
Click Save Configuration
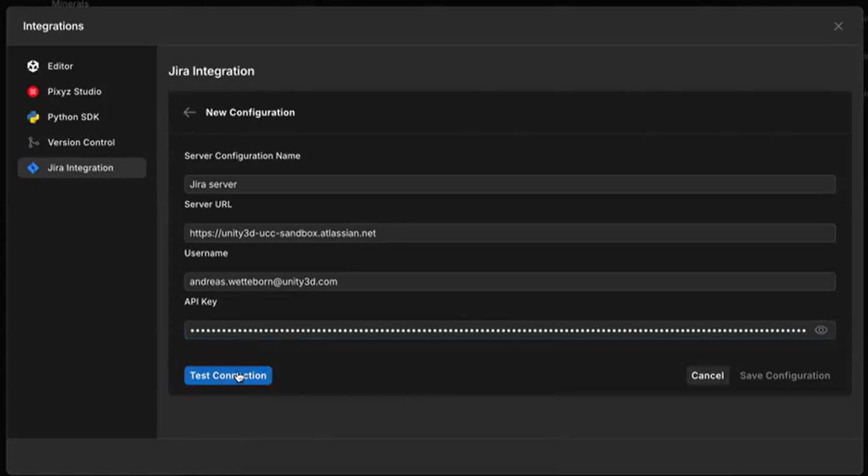pyautogui.click(x=785, y=375)
